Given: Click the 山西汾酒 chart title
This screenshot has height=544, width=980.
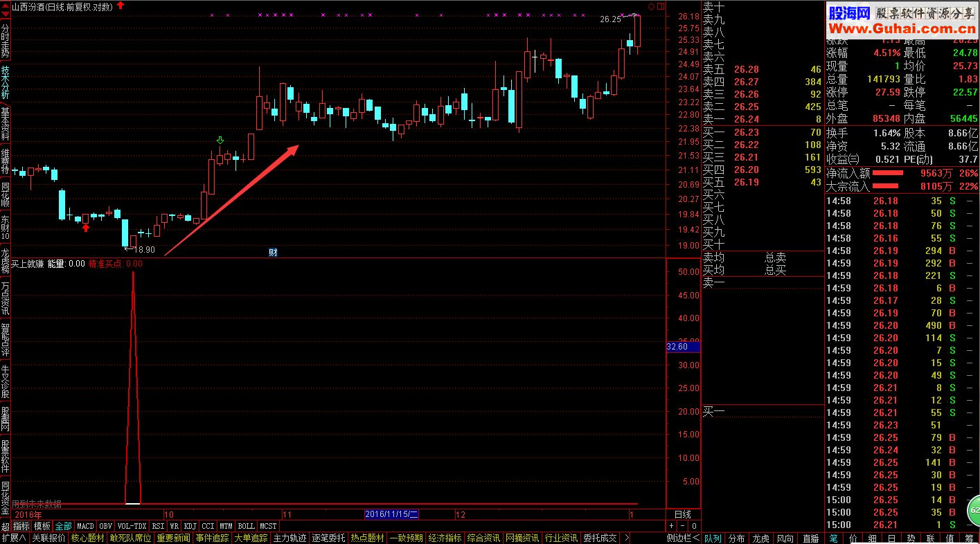Looking at the screenshot, I should click(x=62, y=6).
